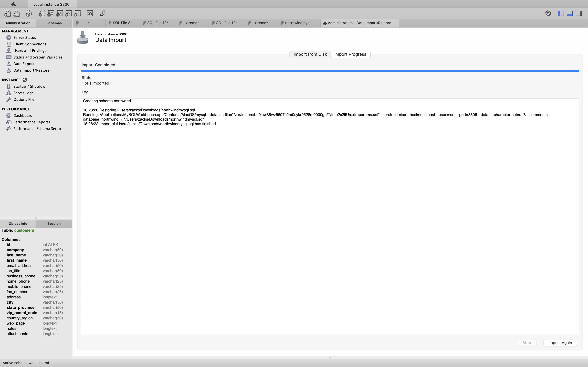588x367 pixels.
Task: Click the new SQL tab icon
Action: click(x=7, y=13)
